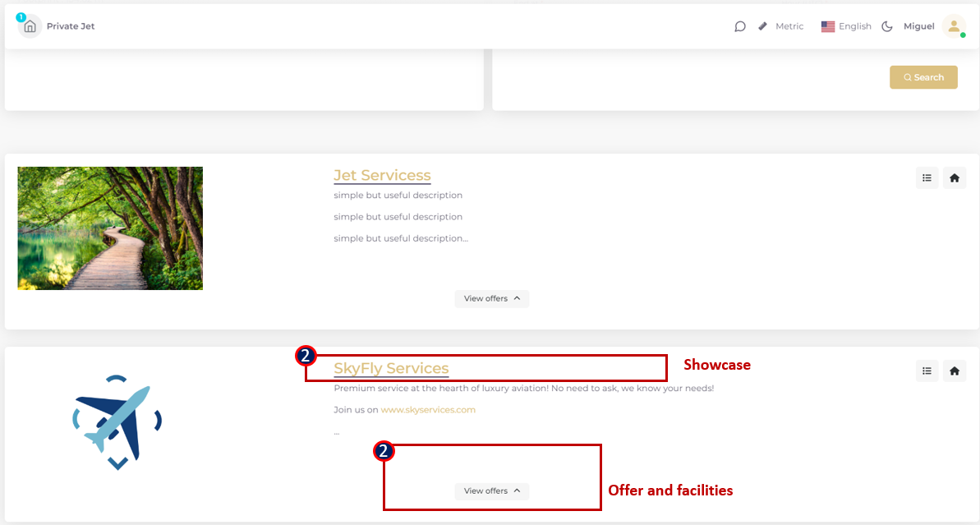Click the ruler icon beside Metric
This screenshot has height=525, width=980.
pos(763,26)
